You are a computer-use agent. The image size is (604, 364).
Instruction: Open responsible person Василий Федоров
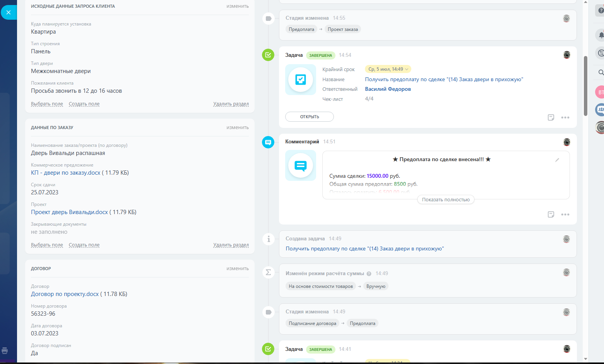click(388, 89)
